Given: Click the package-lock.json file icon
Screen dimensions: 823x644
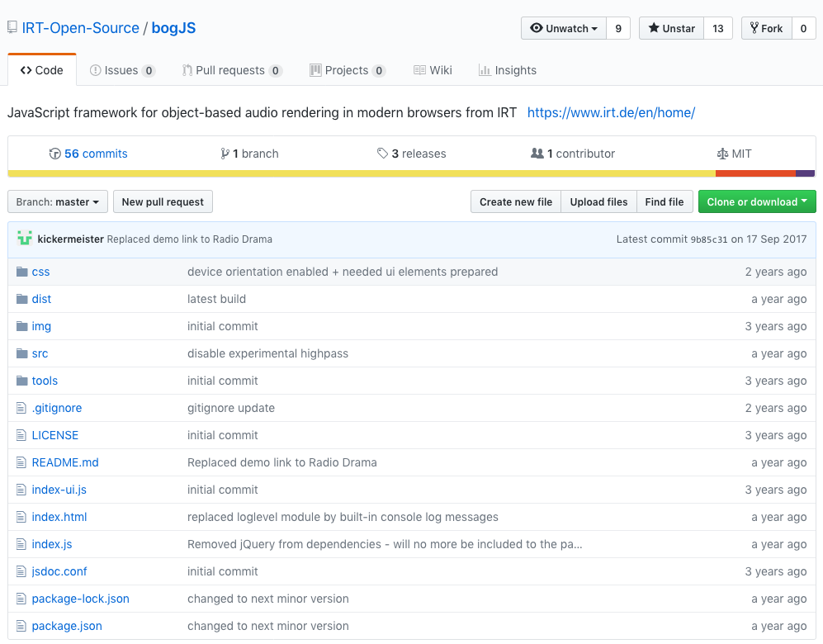Looking at the screenshot, I should click(21, 599).
